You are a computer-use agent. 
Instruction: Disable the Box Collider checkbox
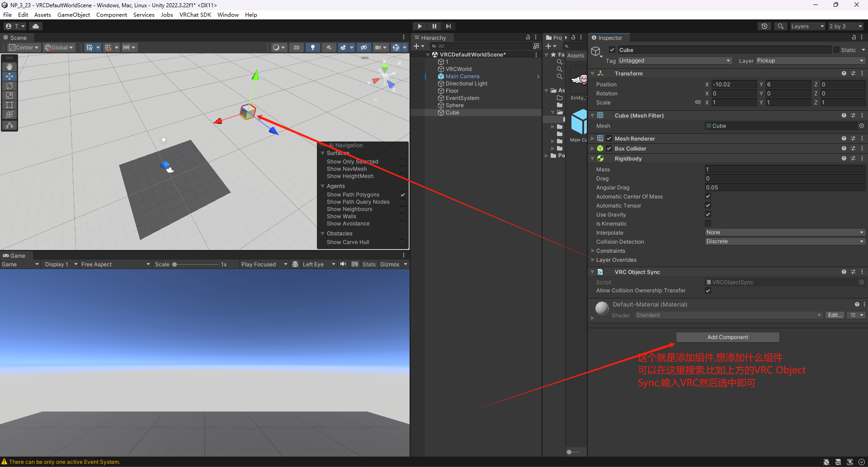(609, 148)
